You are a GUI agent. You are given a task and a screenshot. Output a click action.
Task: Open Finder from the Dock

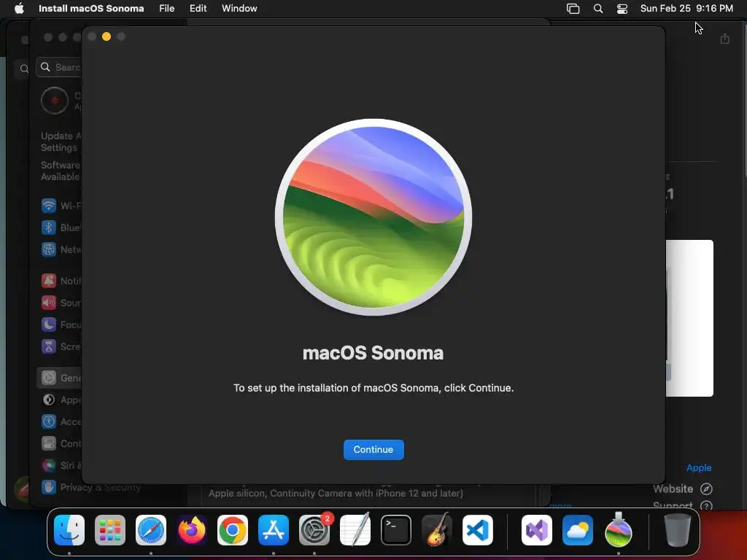click(x=69, y=530)
